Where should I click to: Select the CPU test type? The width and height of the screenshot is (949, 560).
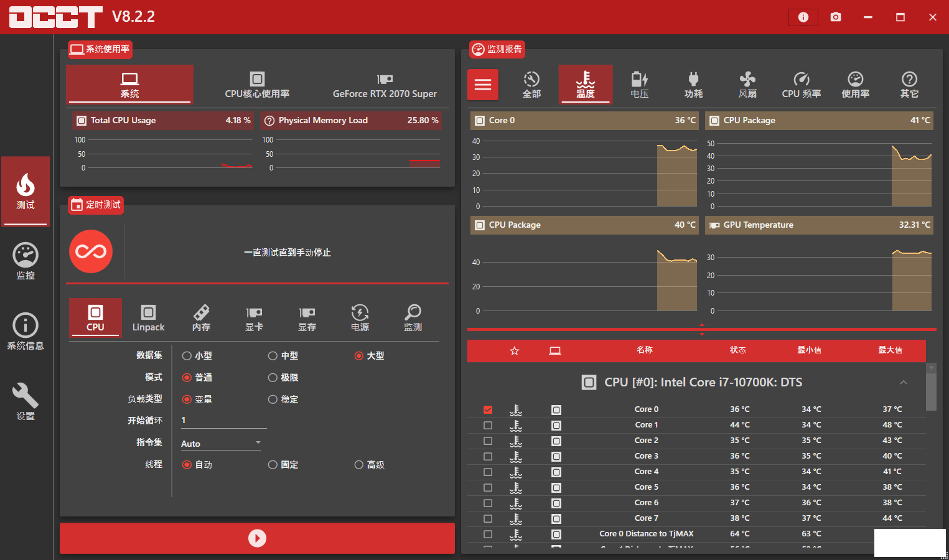point(95,318)
